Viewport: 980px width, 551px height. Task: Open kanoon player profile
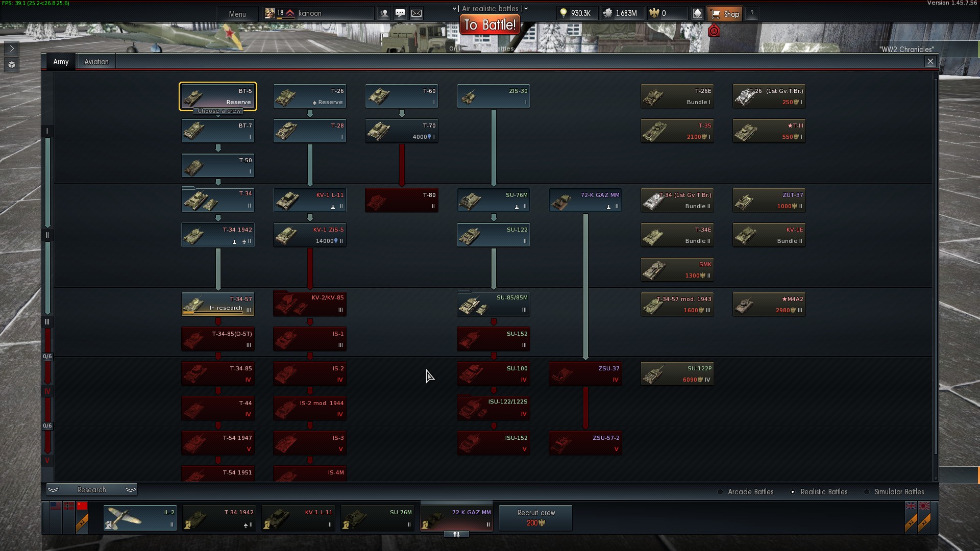pos(319,14)
